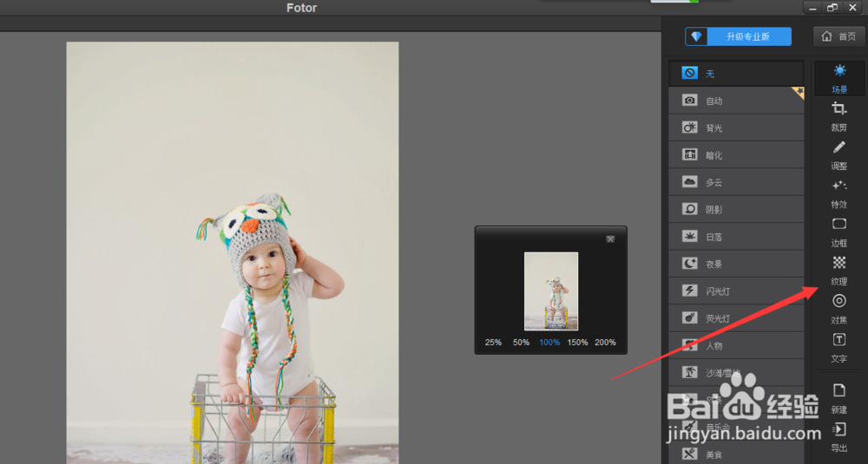The image size is (868, 464).
Task: Click the 升级专业版 upgrade button
Action: tap(739, 36)
